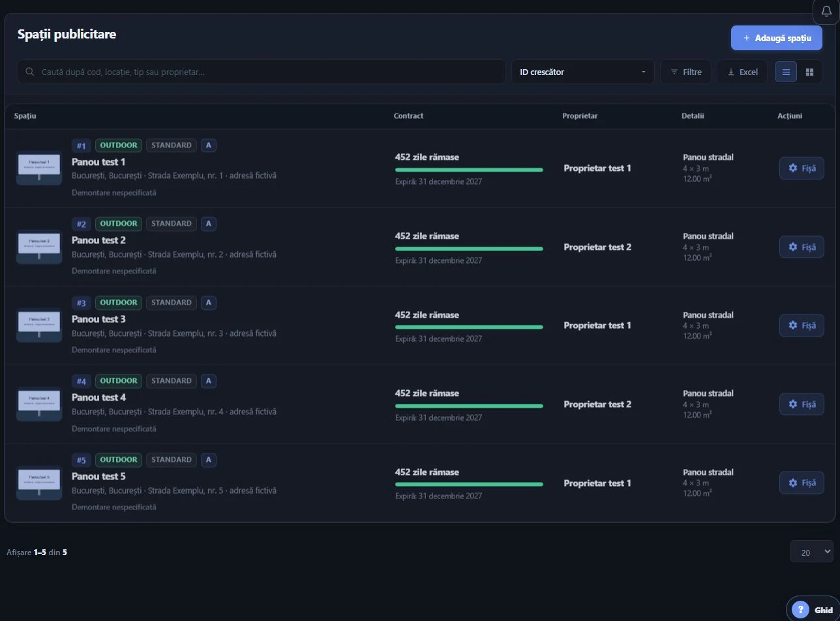Click the Adaugă spațiu button

776,38
